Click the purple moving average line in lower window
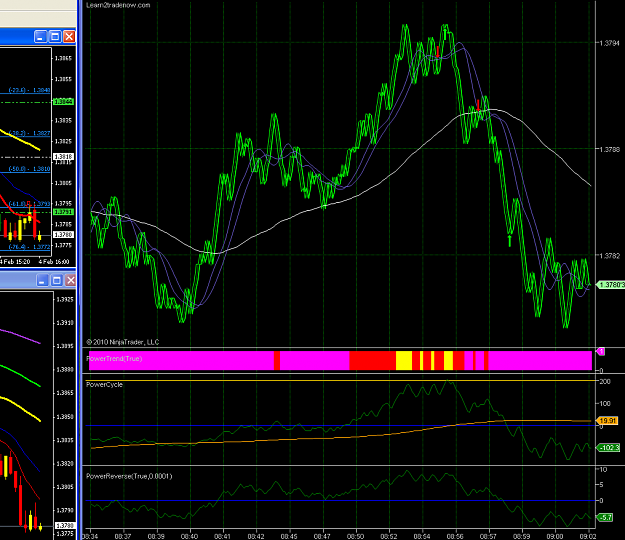This screenshot has height=540, width=625. tap(22, 336)
